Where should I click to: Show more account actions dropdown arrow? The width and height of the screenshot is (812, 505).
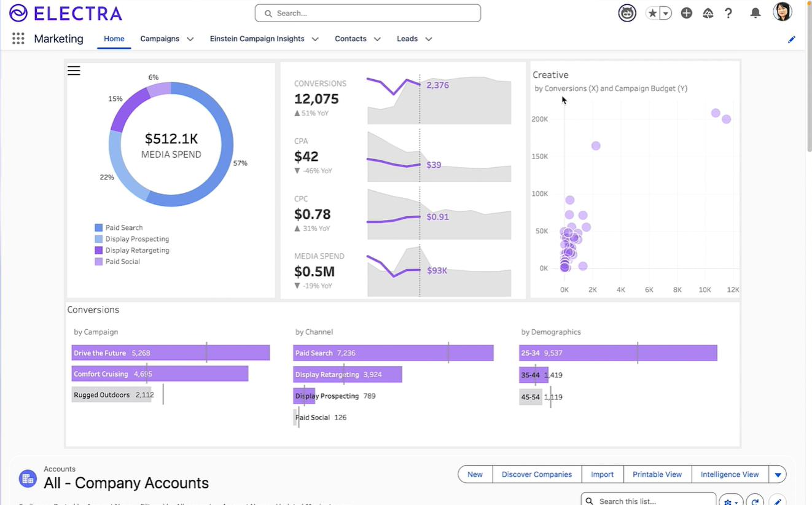[778, 474]
